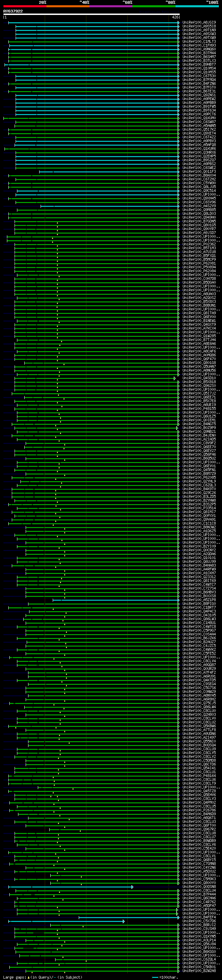This screenshot has width=222, height=980.
Task: Click the orange ~40% identity legend segment
Action: (68, 6)
